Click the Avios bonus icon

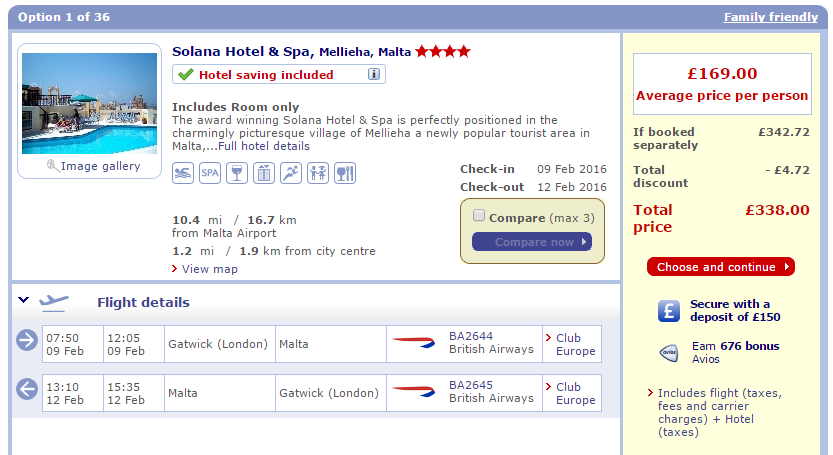point(669,353)
